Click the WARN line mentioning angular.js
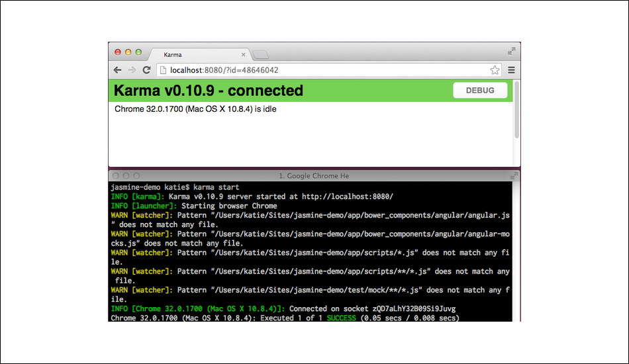This screenshot has width=629, height=364. (x=311, y=220)
